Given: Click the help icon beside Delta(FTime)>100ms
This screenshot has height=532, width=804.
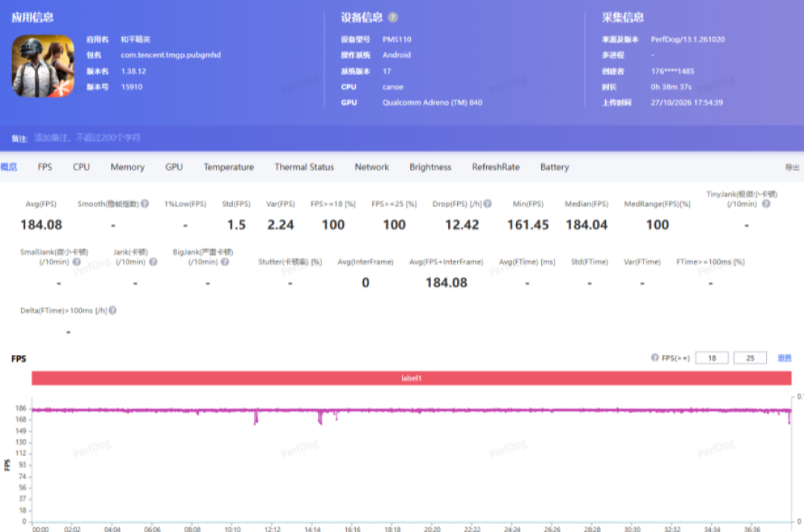Looking at the screenshot, I should pyautogui.click(x=113, y=310).
